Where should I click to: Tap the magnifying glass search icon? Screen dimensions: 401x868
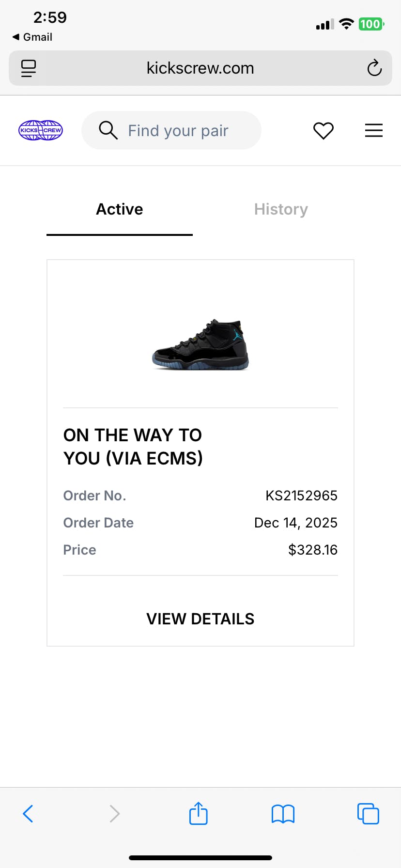pos(108,130)
